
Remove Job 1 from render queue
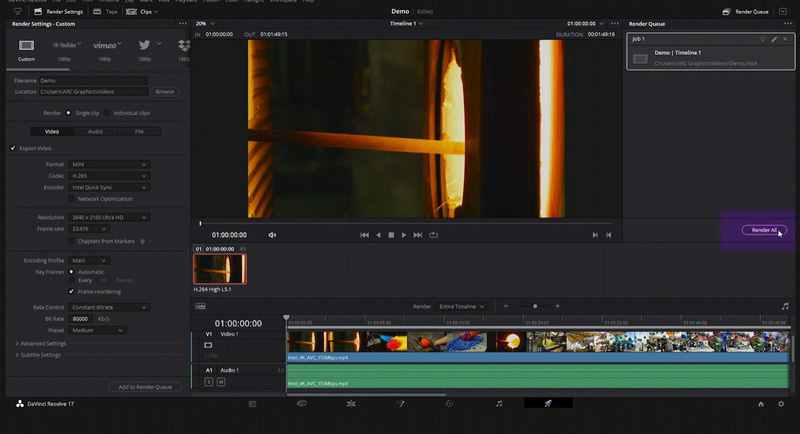coord(785,39)
